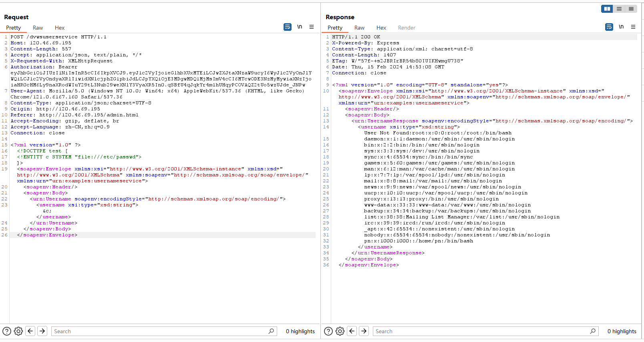The image size is (644, 342).
Task: Click 'User Not Found:root:x:0:0' response line
Action: pos(438,133)
